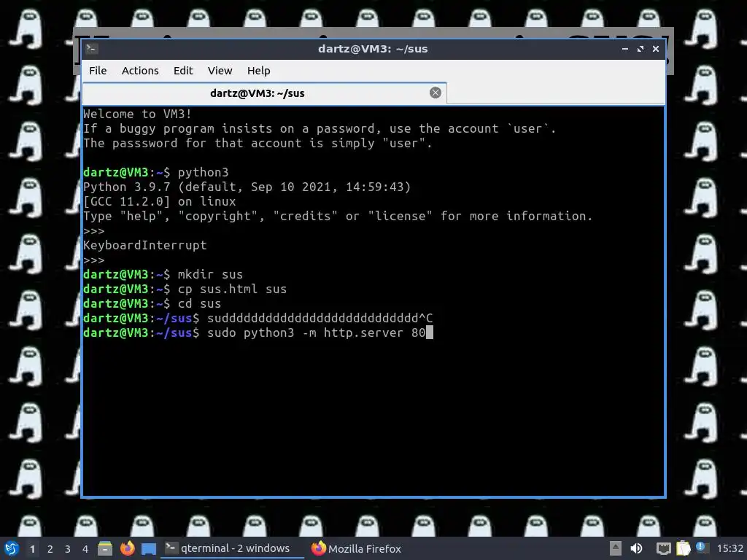The image size is (747, 560).
Task: Open the Edit menu
Action: click(183, 71)
